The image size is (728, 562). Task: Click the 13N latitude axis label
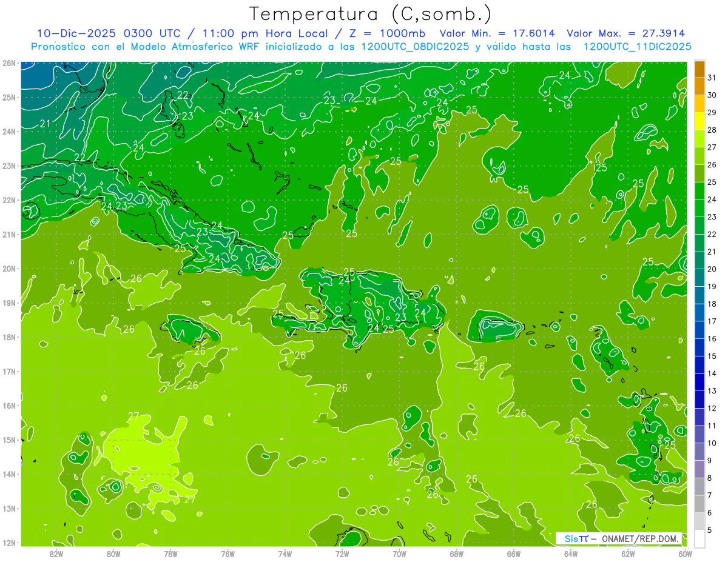click(8, 509)
